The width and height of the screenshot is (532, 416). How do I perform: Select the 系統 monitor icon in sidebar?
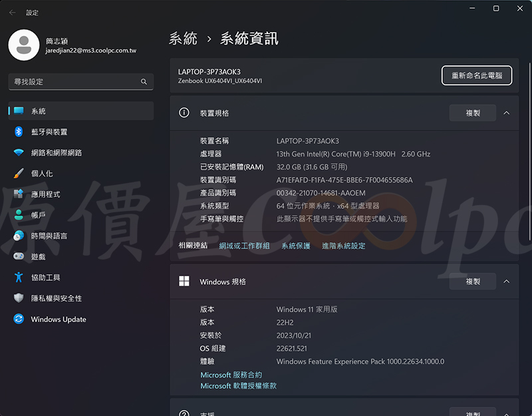pos(19,110)
